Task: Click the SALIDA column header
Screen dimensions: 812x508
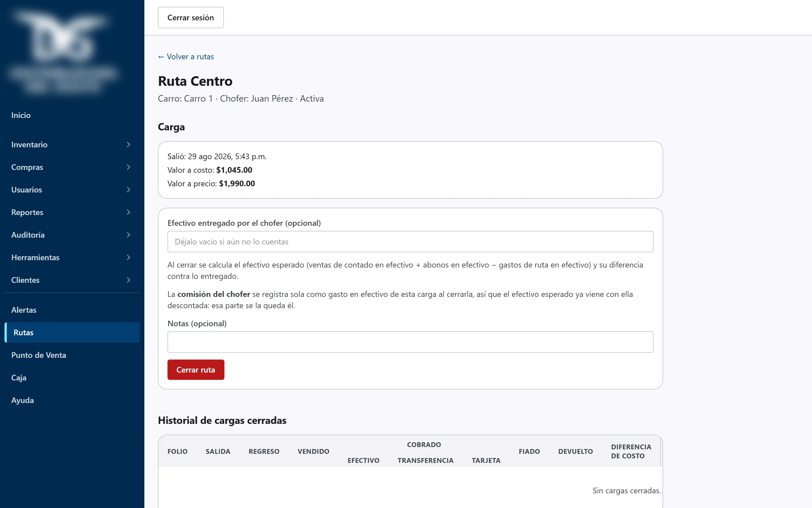Action: 218,451
